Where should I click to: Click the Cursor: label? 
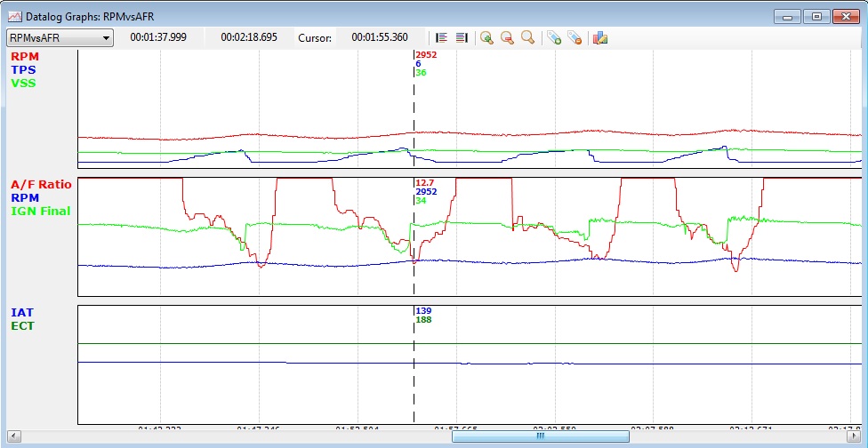coord(315,37)
